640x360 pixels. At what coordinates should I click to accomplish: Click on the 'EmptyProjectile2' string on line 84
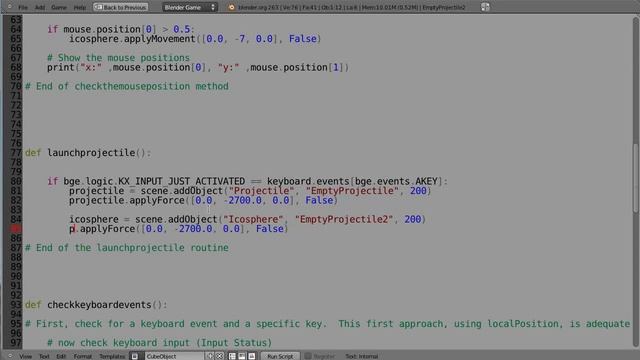[344, 219]
